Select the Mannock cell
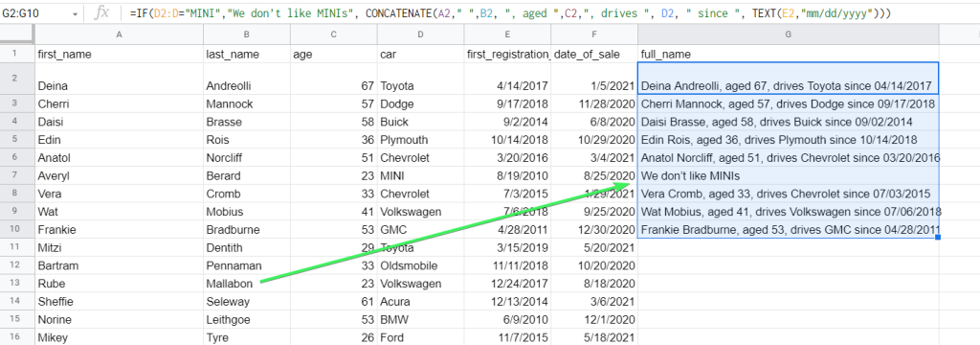This screenshot has height=345, width=980. pos(248,103)
